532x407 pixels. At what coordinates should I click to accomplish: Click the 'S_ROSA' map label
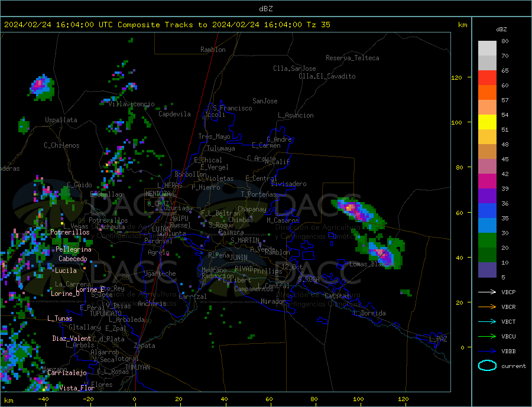pos(309,279)
